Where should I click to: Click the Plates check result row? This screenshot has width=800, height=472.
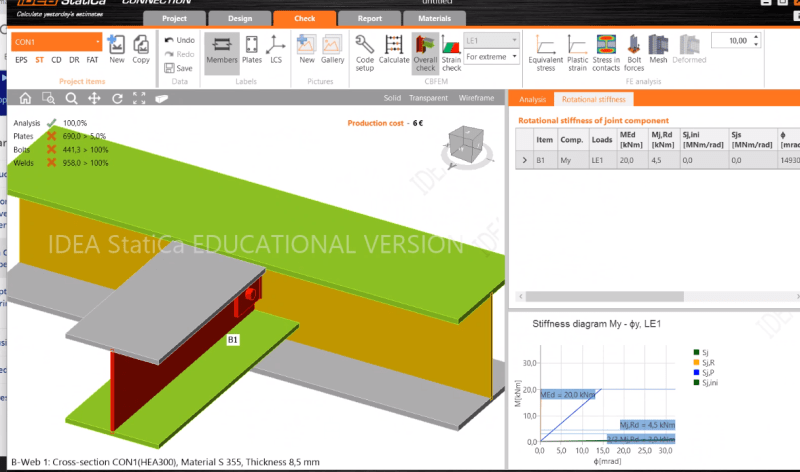coord(59,136)
